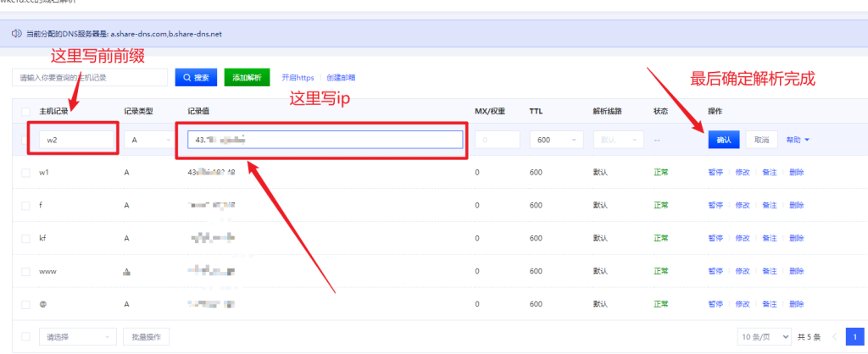
Task: Click the blue 搜索 search button
Action: (196, 78)
